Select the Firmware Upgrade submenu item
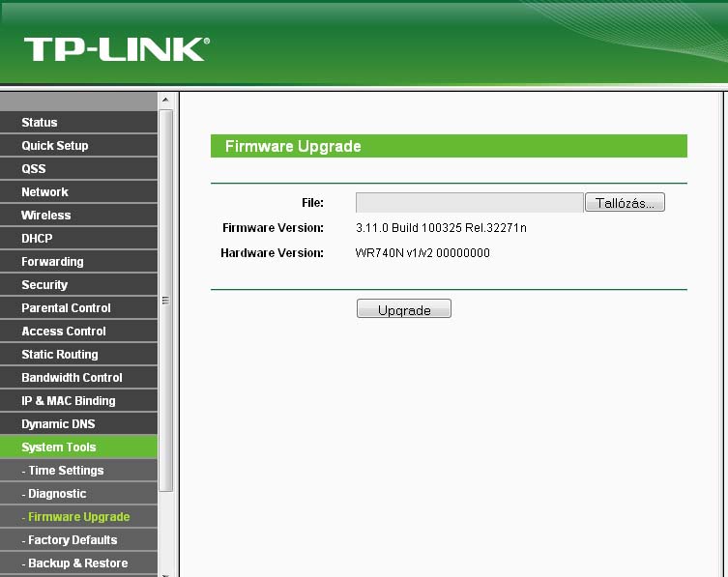Screen dimensions: 728x577 pos(78,517)
